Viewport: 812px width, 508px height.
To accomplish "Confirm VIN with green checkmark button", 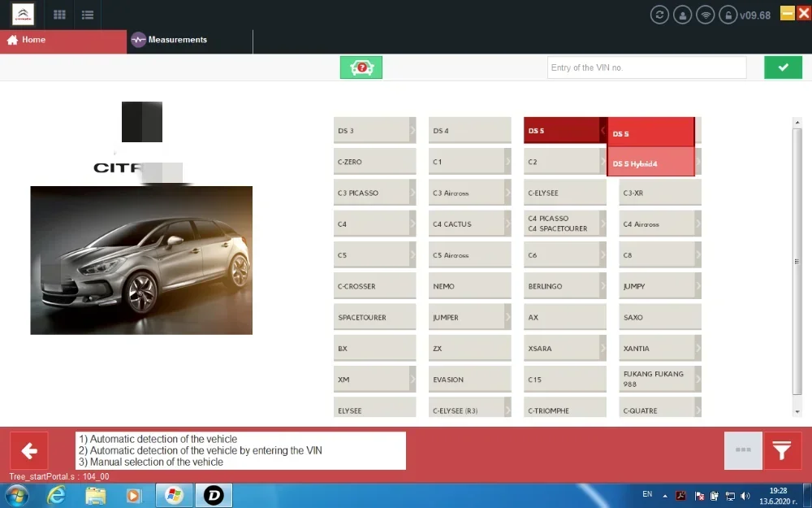I will [783, 67].
